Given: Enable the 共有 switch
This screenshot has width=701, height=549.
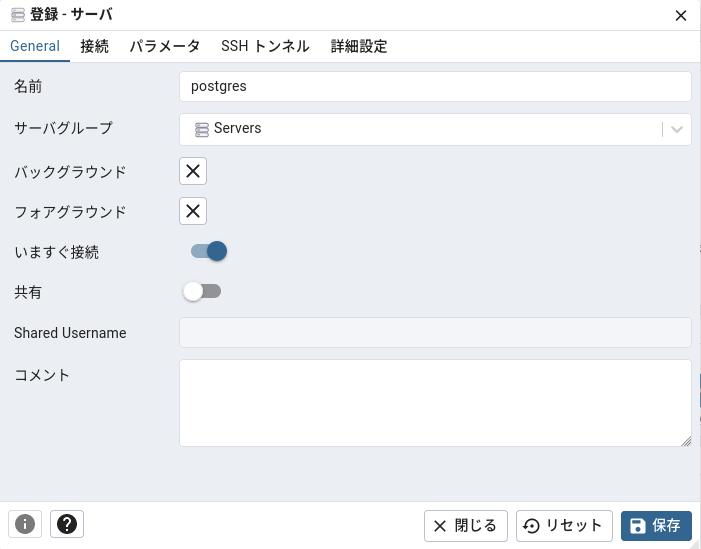Looking at the screenshot, I should click(202, 291).
